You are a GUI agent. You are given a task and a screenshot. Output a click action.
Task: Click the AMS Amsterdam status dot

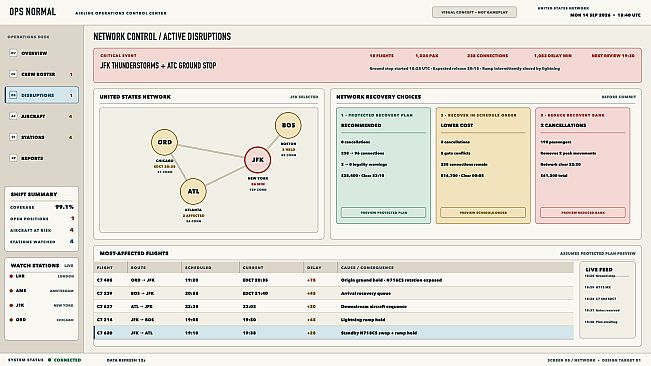pyautogui.click(x=11, y=291)
